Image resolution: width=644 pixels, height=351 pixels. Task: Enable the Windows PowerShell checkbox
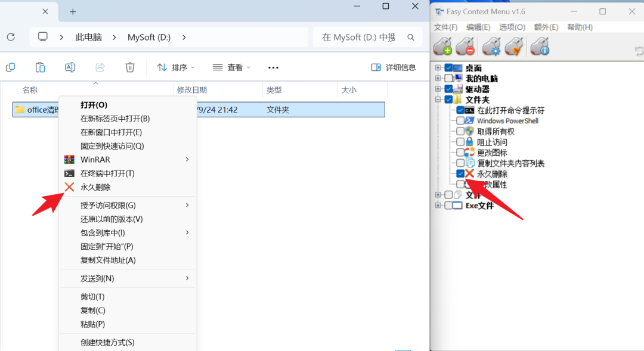coord(460,121)
